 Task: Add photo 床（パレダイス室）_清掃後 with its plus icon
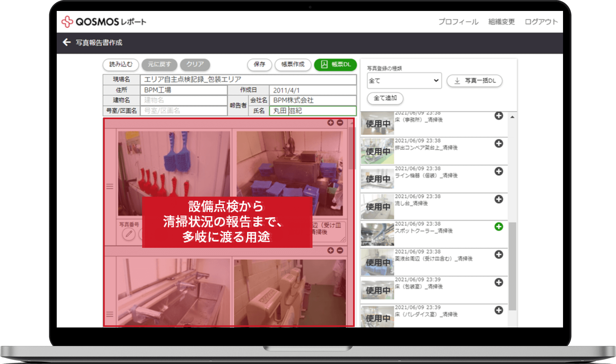[499, 310]
